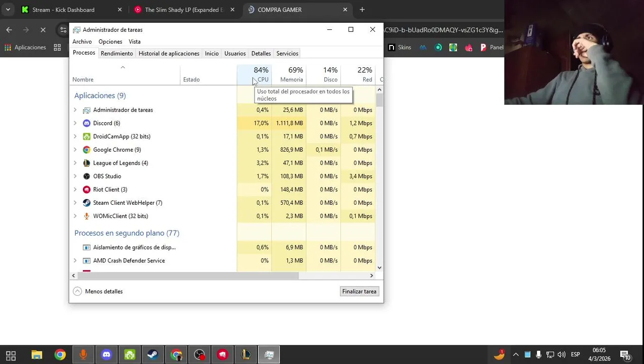Click the horizontal scrollbar right arrow
The width and height of the screenshot is (644, 364).
(x=371, y=276)
